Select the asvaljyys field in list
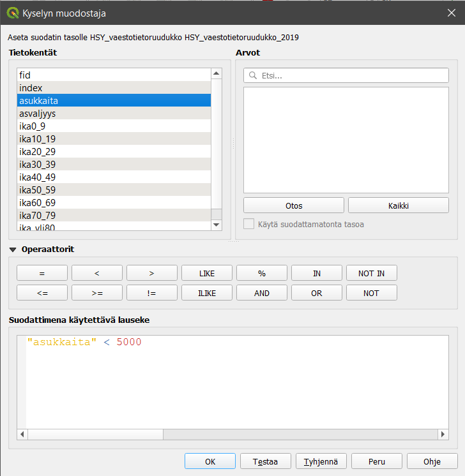The height and width of the screenshot is (476, 465). (38, 114)
